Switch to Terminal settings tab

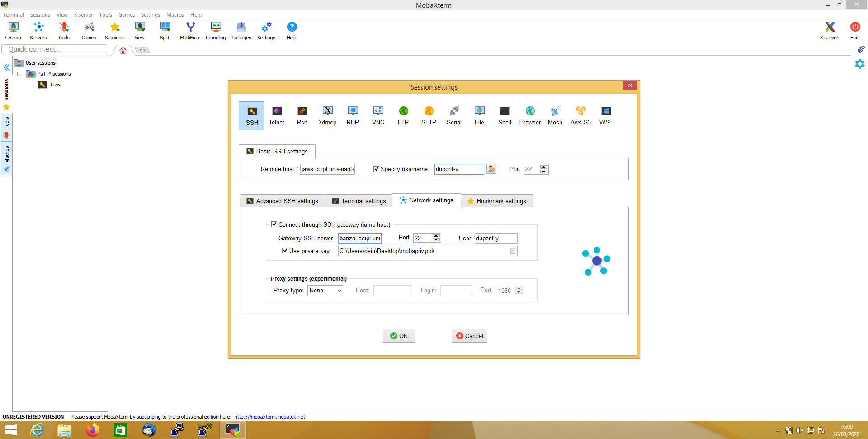pyautogui.click(x=359, y=201)
